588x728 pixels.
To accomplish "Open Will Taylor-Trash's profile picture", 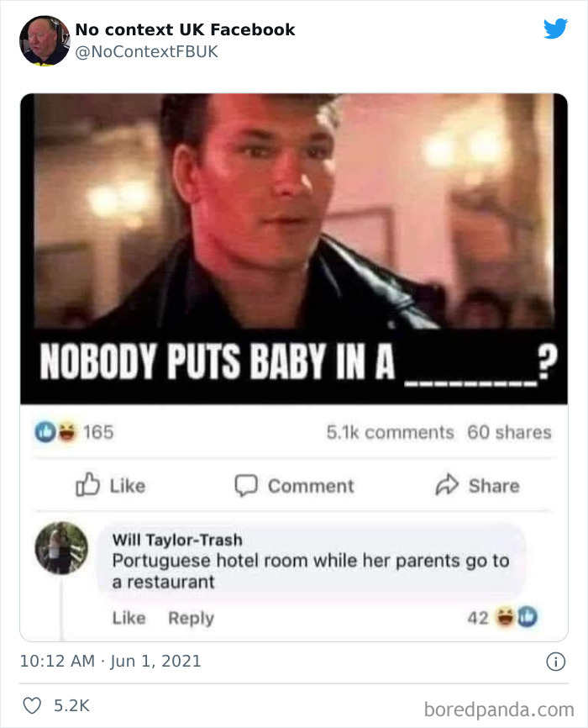I will coord(62,550).
